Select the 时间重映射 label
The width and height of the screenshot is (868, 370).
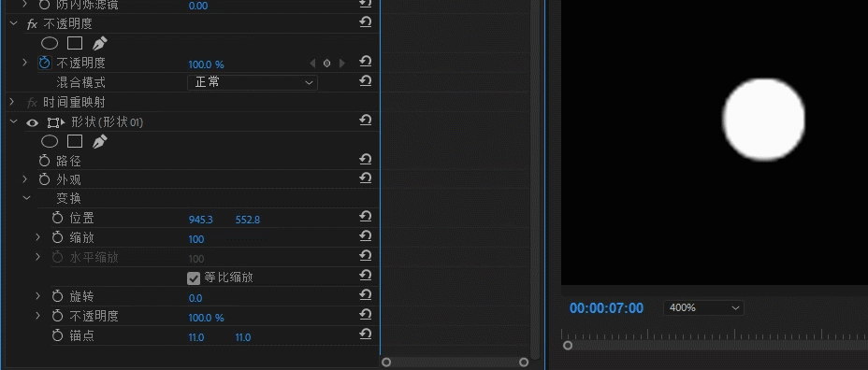[x=74, y=103]
